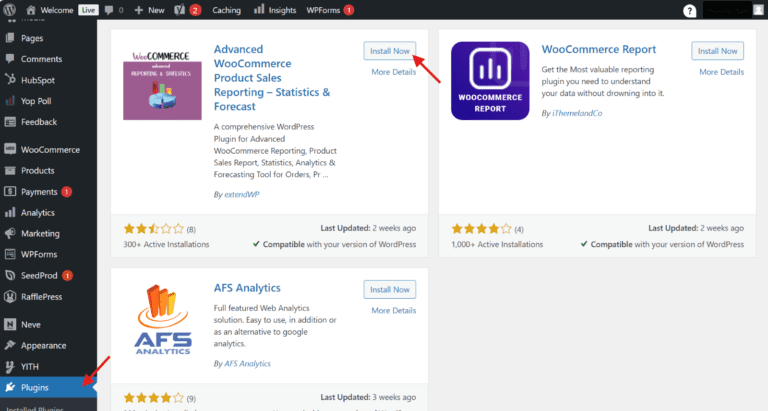This screenshot has height=411, width=768.
Task: Click the Advanced WooCommerce Reporting plugin thumbnail
Action: pyautogui.click(x=162, y=83)
